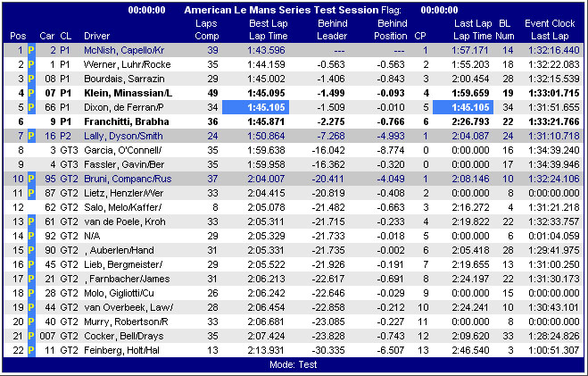Click the Laps Comp column header

tap(206, 29)
